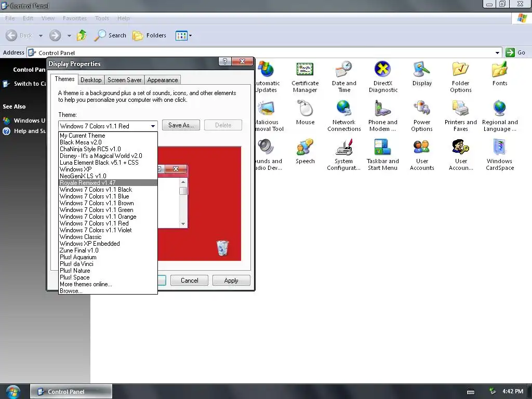Open Date and Time settings
The image size is (532, 399).
click(x=344, y=77)
